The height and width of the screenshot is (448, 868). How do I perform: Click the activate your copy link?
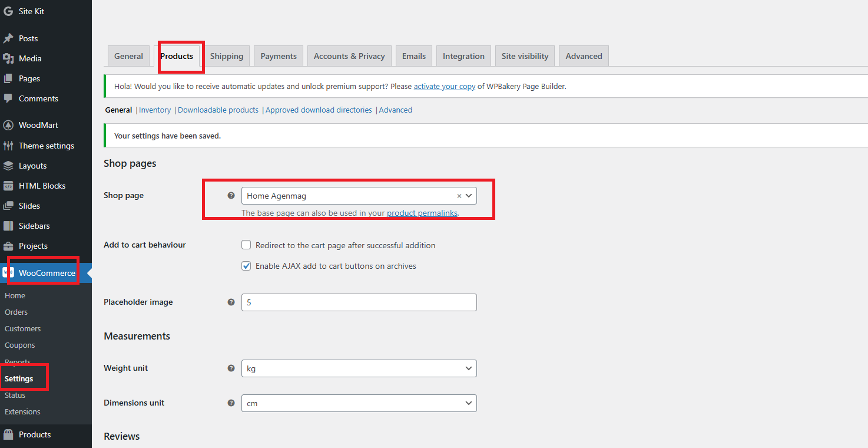445,86
